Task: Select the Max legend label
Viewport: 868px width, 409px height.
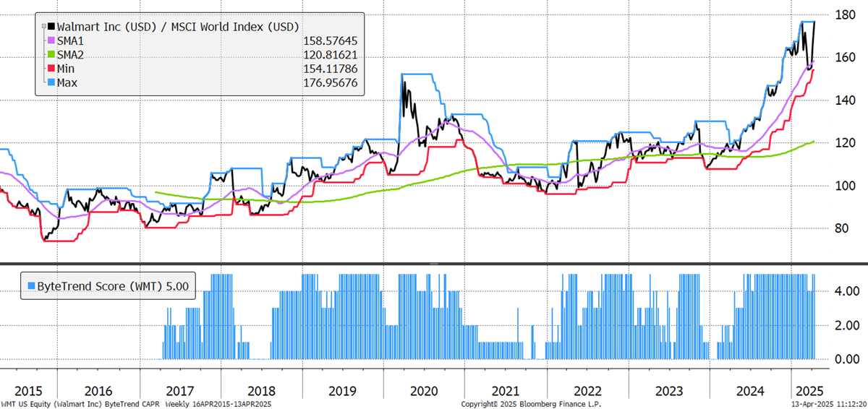Action: pyautogui.click(x=68, y=83)
